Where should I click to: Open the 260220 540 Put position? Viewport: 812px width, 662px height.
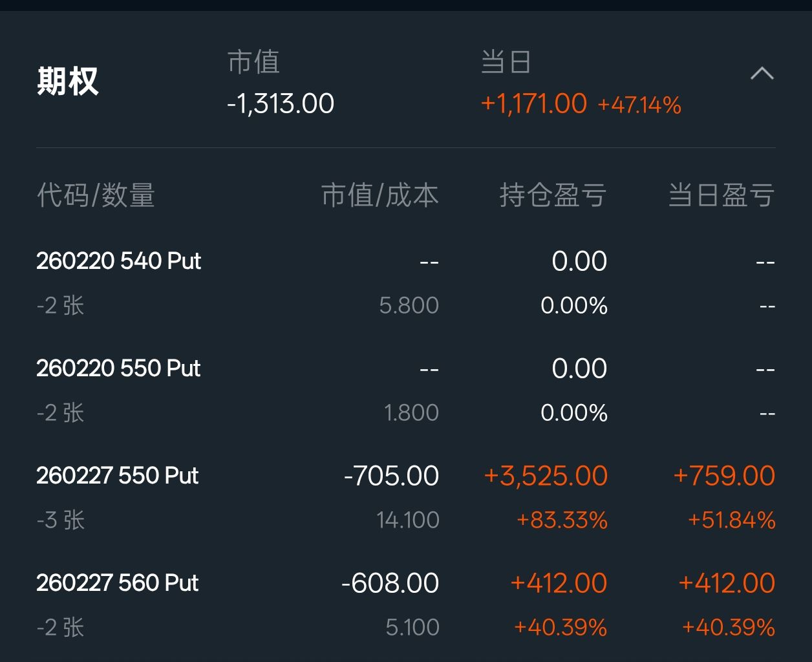pos(119,261)
